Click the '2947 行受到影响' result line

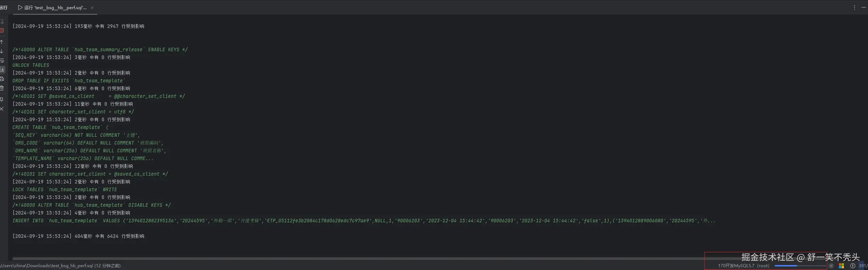pyautogui.click(x=78, y=26)
